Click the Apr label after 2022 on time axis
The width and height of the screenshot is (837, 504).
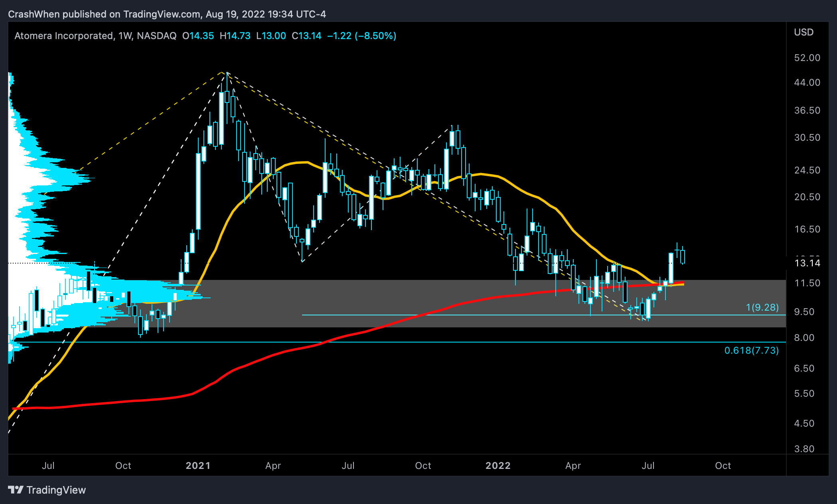(573, 466)
